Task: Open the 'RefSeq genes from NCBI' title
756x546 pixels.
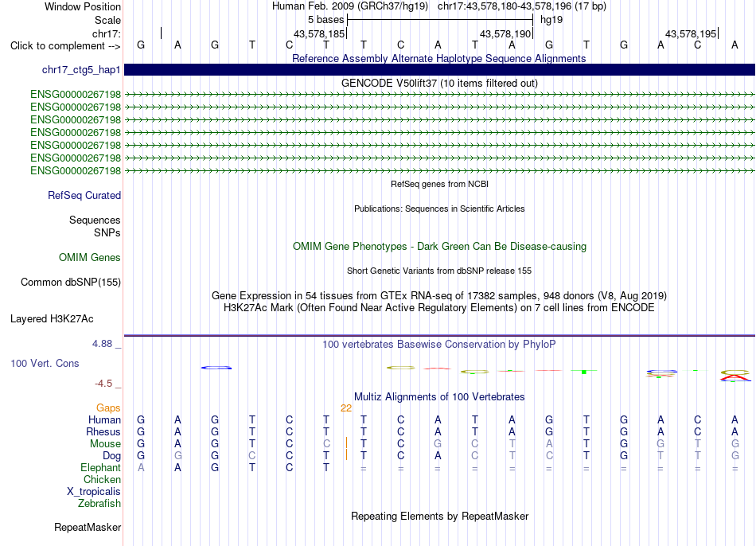Action: [x=439, y=184]
